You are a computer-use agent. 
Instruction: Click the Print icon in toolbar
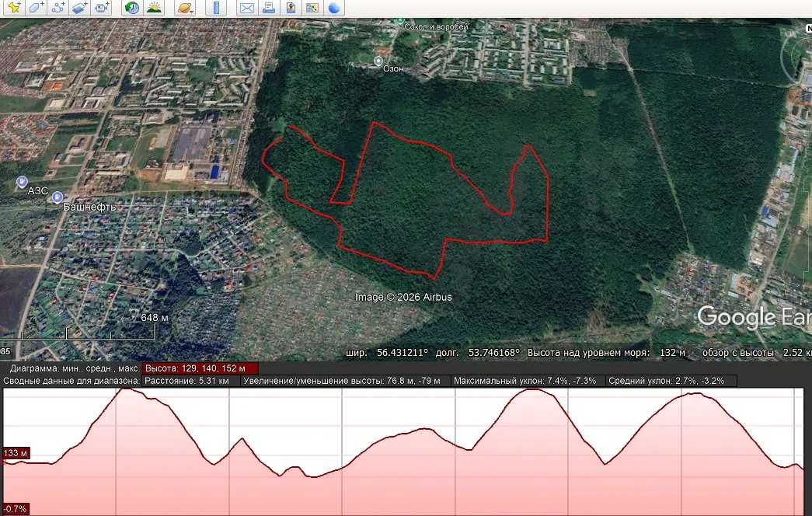[269, 8]
